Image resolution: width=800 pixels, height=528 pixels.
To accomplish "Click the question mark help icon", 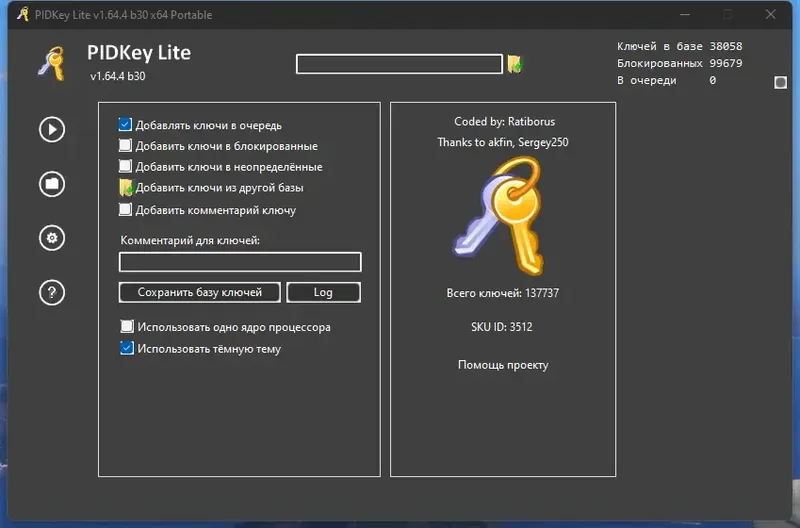I will coord(52,292).
